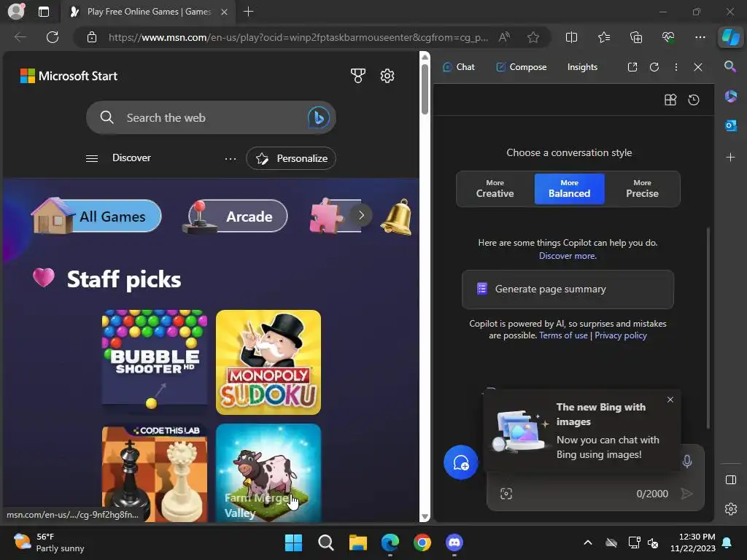Open Farm Merge Valley game thumbnail
The width and height of the screenshot is (747, 560).
click(x=268, y=472)
